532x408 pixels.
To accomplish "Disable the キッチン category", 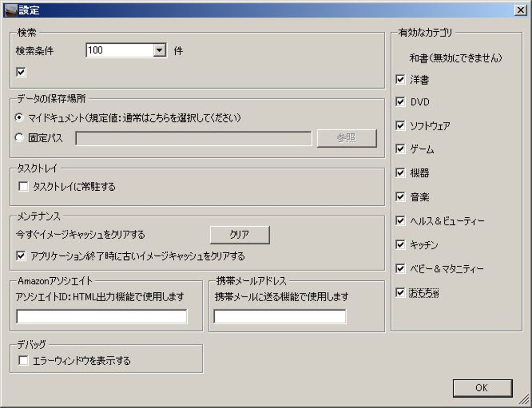I will [x=400, y=245].
